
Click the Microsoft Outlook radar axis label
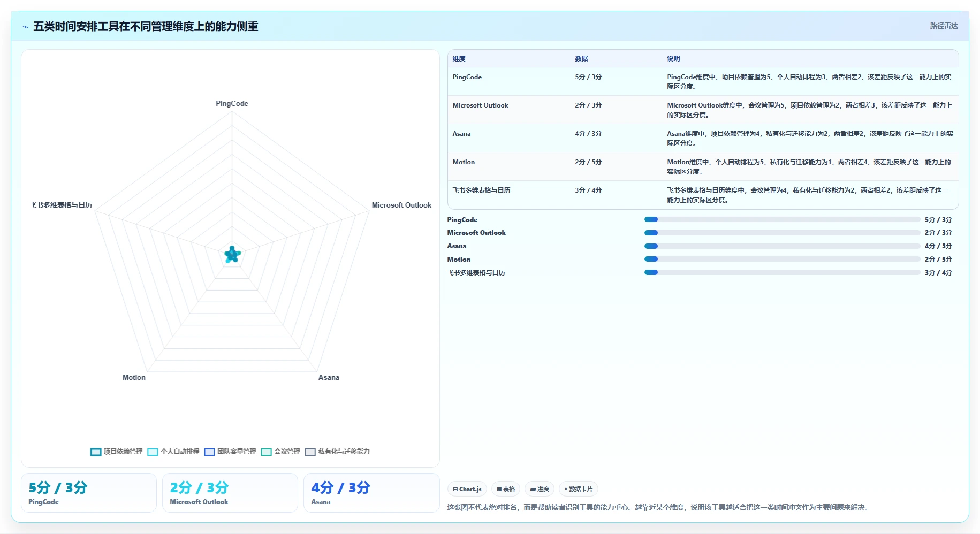[401, 205]
